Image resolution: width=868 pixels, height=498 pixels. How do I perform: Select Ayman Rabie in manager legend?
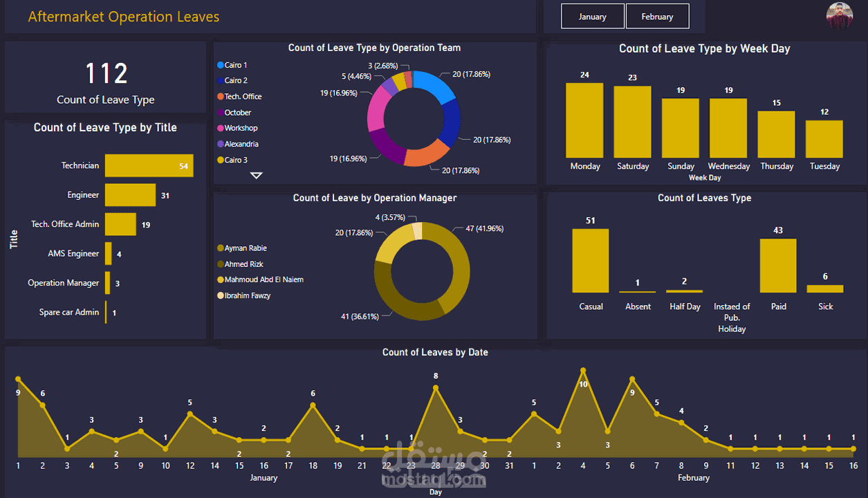[242, 248]
